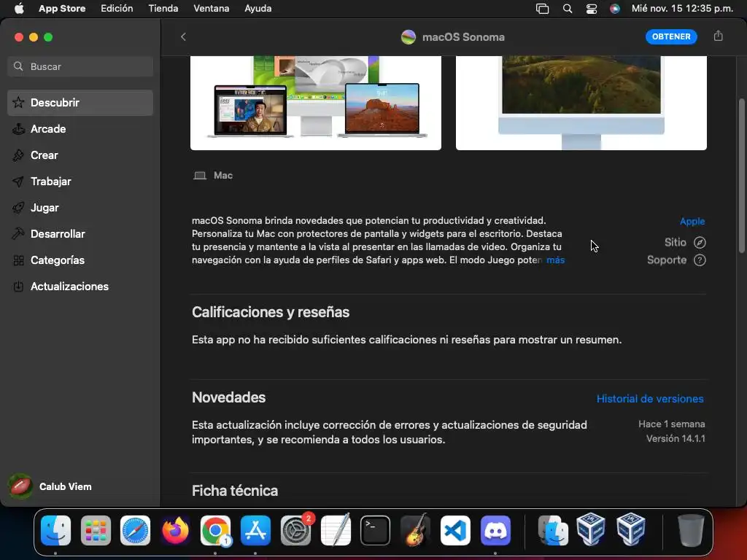Click the macOS Sonoma title icon
Image resolution: width=747 pixels, height=560 pixels.
point(409,36)
